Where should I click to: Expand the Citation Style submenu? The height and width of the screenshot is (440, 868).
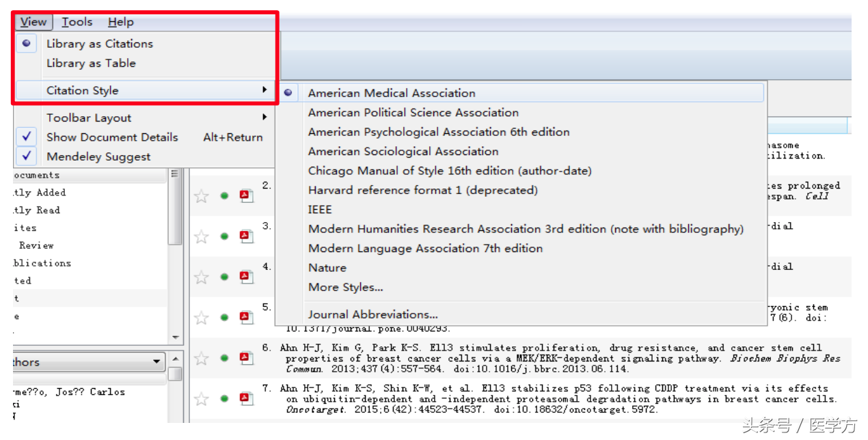pos(144,90)
